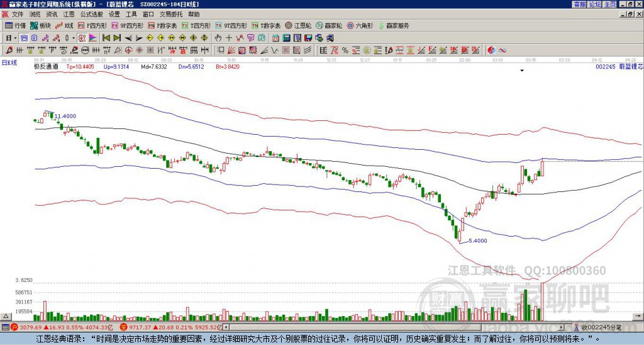Viewport: 644px width, 345px height.
Task: Click the triangle button beside volume panel
Action: [x=6, y=316]
